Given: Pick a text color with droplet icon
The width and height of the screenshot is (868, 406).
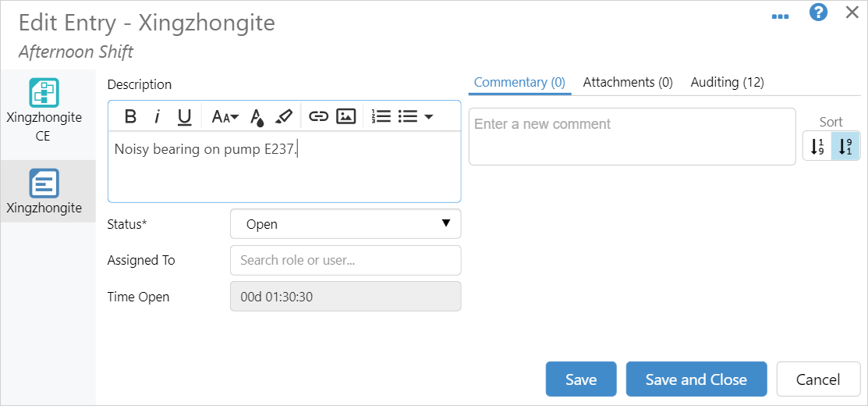Looking at the screenshot, I should click(x=257, y=117).
